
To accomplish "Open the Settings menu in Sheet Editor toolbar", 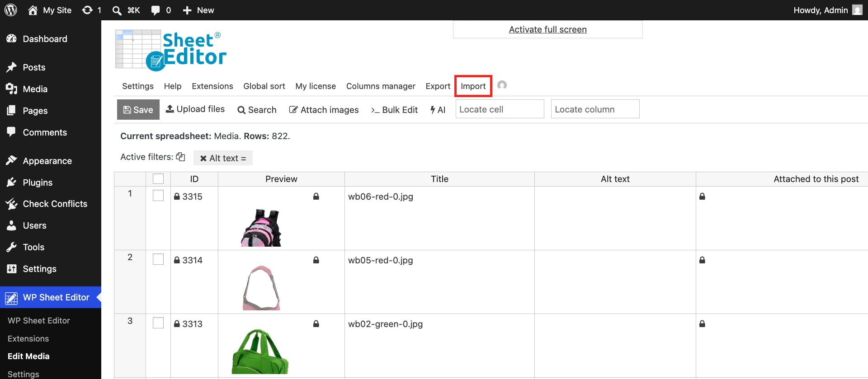I will 138,86.
